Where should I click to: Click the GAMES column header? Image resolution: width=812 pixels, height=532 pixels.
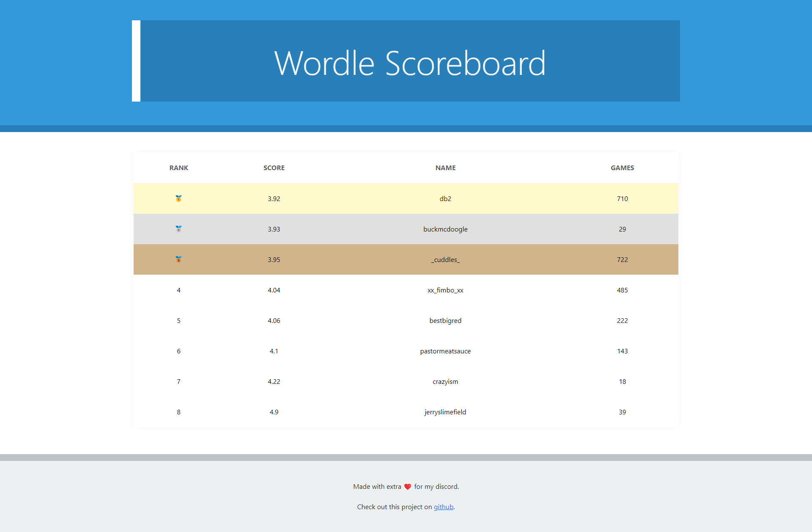[622, 168]
